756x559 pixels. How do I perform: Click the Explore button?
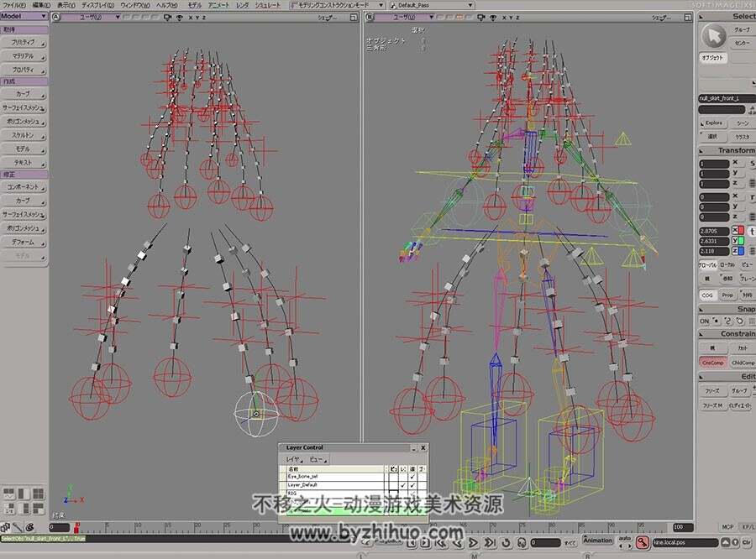pos(713,123)
